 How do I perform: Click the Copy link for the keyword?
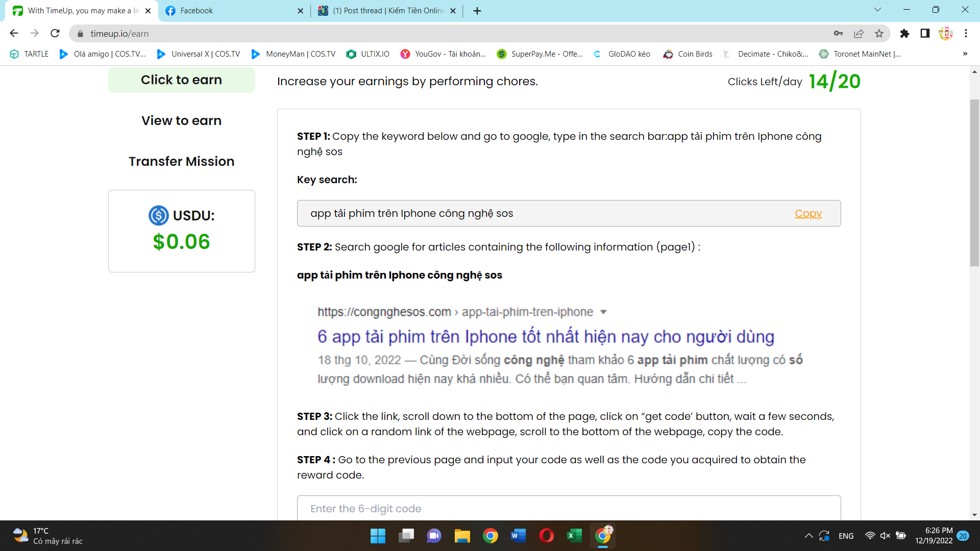click(x=808, y=214)
